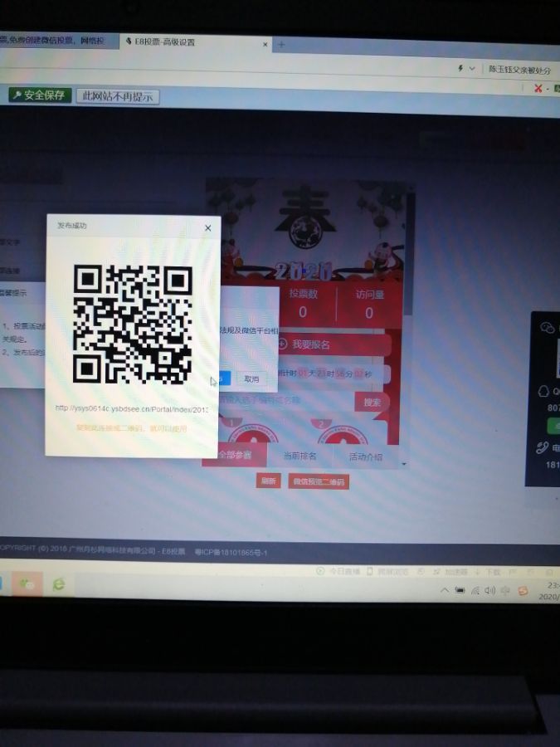
Task: Click the volume icon in system tray
Action: pos(489,590)
